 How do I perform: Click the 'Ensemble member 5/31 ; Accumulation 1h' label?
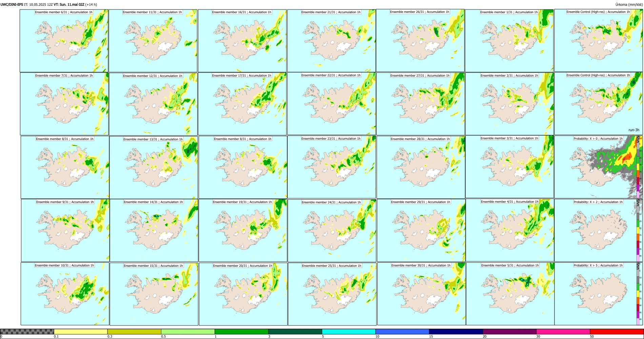click(x=510, y=265)
